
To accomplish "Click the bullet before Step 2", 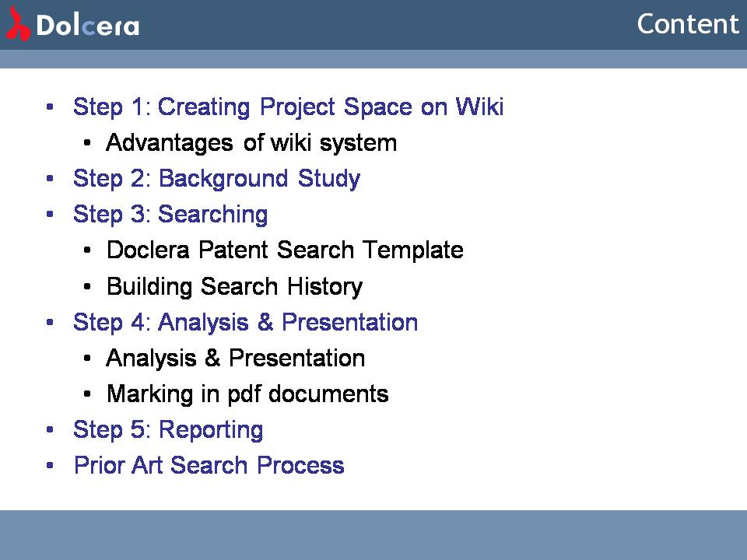I will pos(51,179).
